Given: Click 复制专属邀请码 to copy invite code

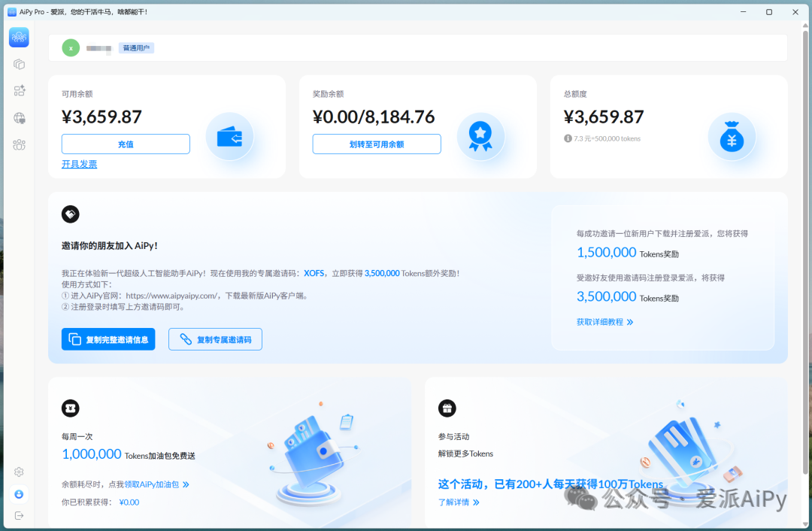Looking at the screenshot, I should click(215, 339).
